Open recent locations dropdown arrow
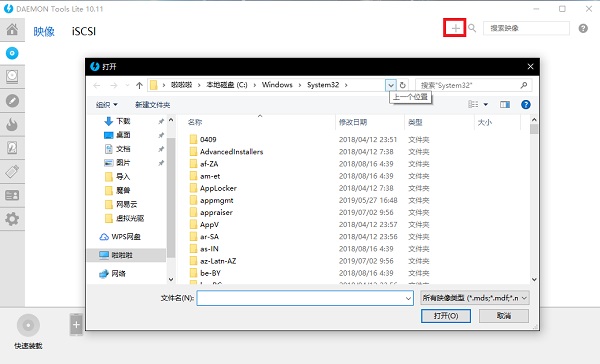Screen dimensions: 600x364 pyautogui.click(x=127, y=85)
